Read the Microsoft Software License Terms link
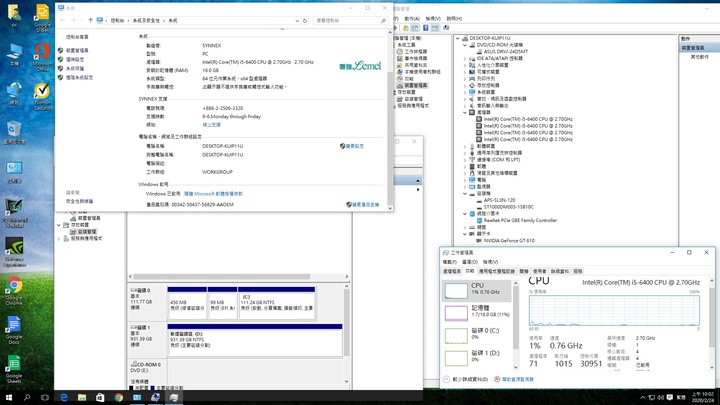Viewport: 720px width, 405px height. tap(213, 194)
